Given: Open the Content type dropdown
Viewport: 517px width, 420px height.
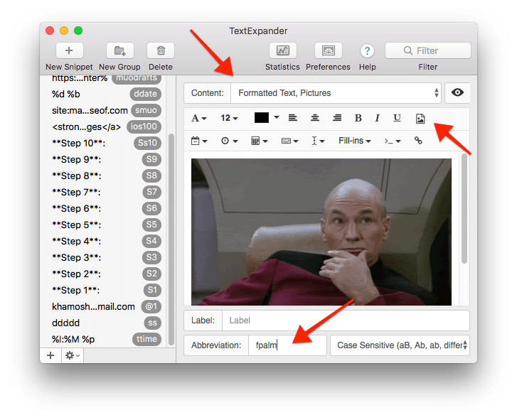Looking at the screenshot, I should point(335,93).
